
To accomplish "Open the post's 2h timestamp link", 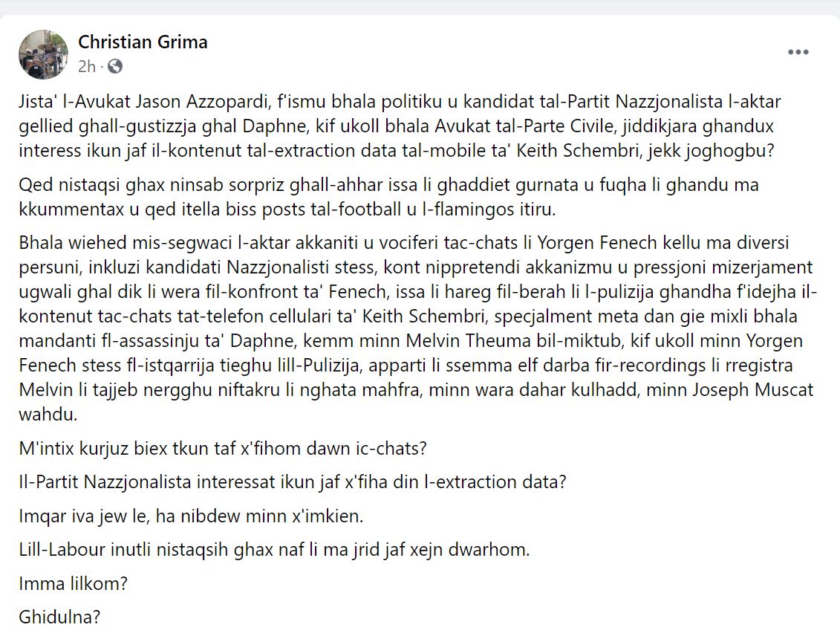I will pyautogui.click(x=87, y=66).
